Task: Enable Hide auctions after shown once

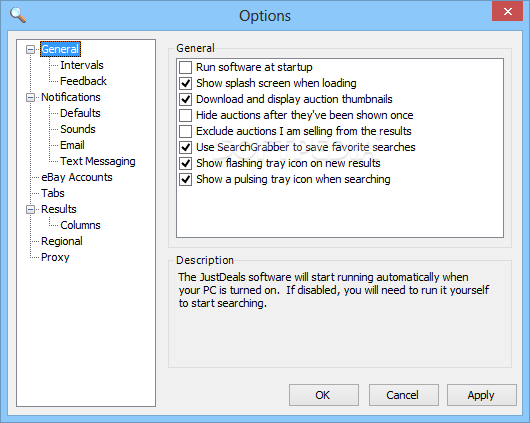Action: [186, 115]
